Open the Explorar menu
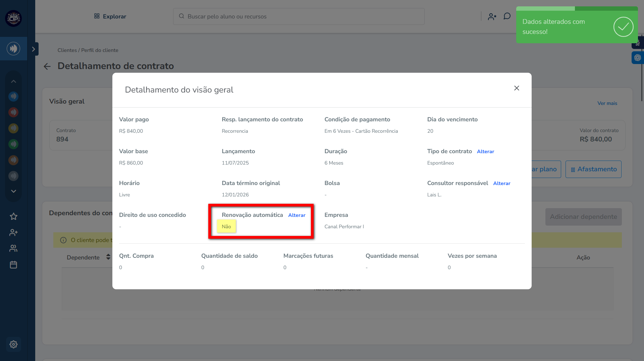644x361 pixels. click(x=110, y=16)
